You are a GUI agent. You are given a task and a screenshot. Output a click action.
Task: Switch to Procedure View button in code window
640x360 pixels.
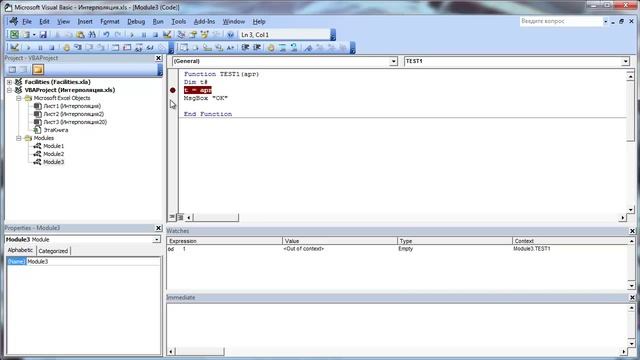pyautogui.click(x=172, y=217)
